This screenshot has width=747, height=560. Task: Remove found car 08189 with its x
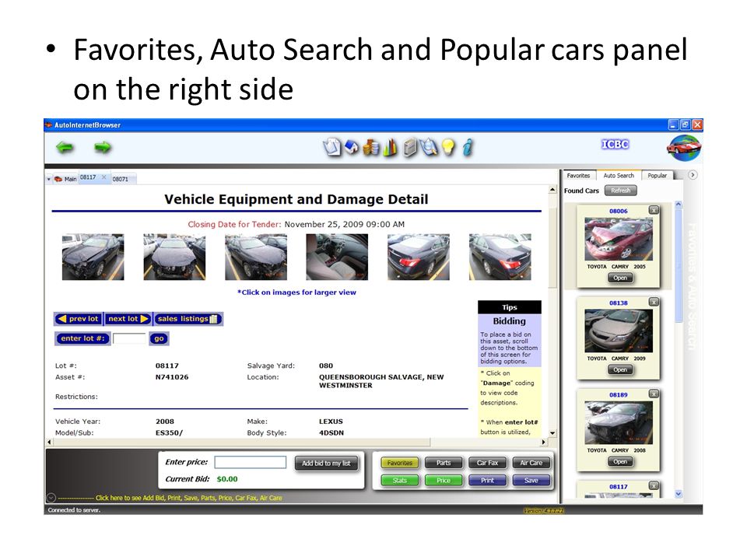654,394
